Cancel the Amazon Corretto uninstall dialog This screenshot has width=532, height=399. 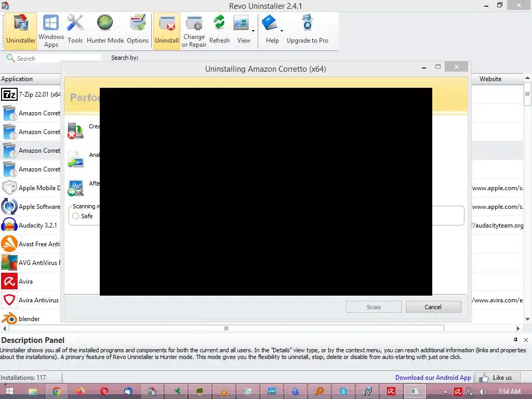point(433,307)
